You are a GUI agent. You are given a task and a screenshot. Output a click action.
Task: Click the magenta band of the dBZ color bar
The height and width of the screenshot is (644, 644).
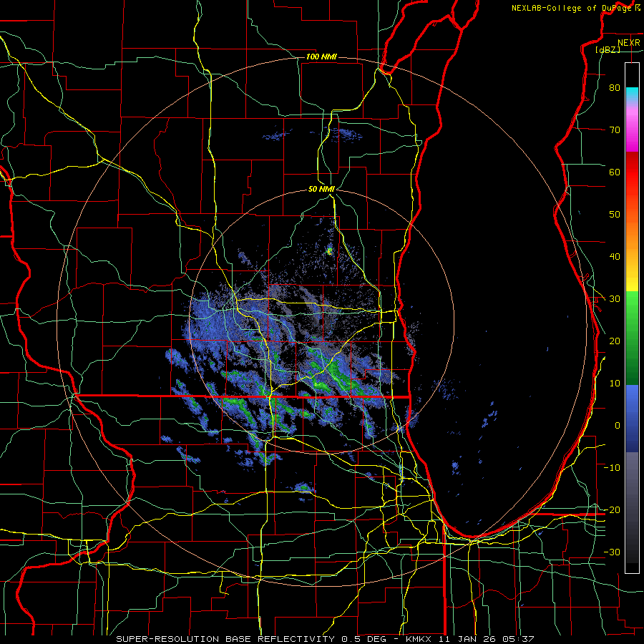(x=632, y=132)
